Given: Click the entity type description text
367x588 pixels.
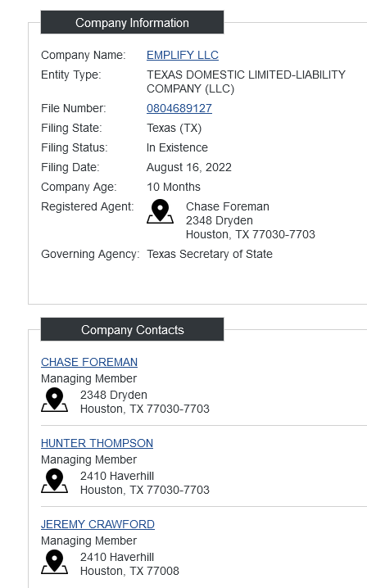Looking at the screenshot, I should [x=246, y=82].
